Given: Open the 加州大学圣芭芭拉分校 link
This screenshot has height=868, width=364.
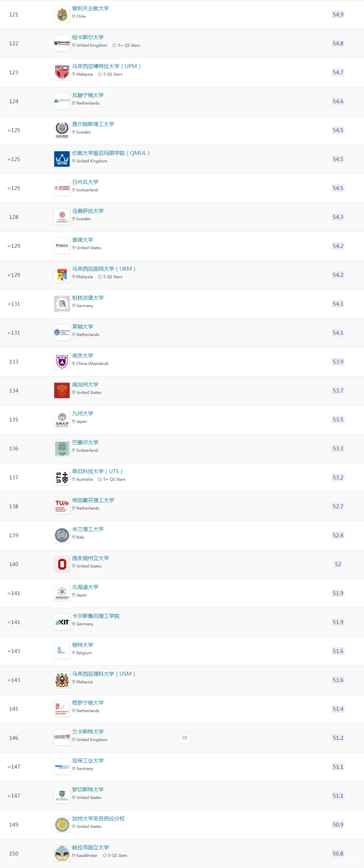Looking at the screenshot, I should pyautogui.click(x=98, y=818).
